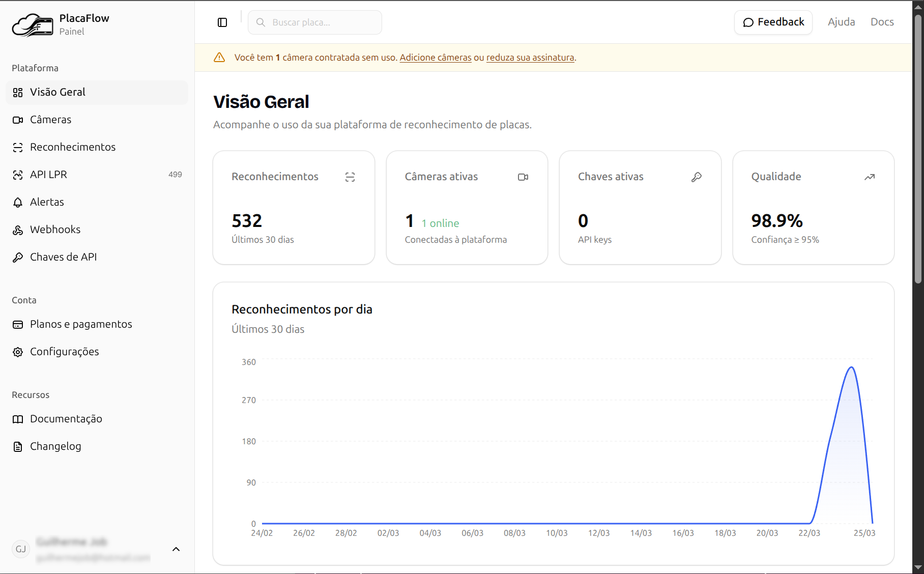
Task: Follow the 'Adicione câmeras' link
Action: pyautogui.click(x=435, y=58)
